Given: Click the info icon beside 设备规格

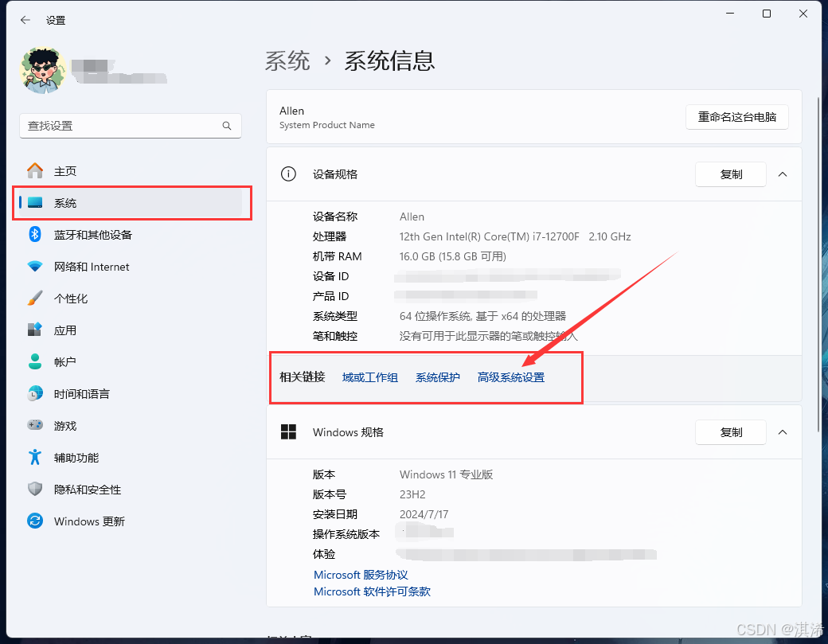Looking at the screenshot, I should point(288,174).
